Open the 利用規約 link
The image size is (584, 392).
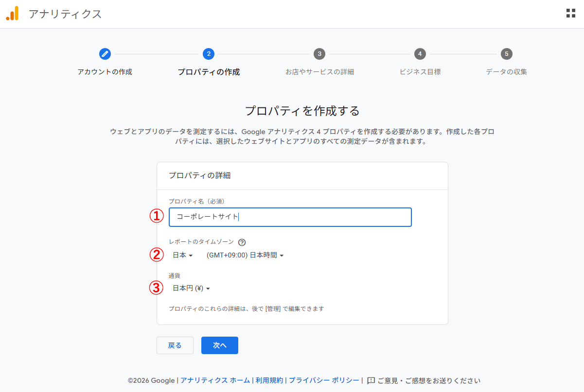point(269,380)
